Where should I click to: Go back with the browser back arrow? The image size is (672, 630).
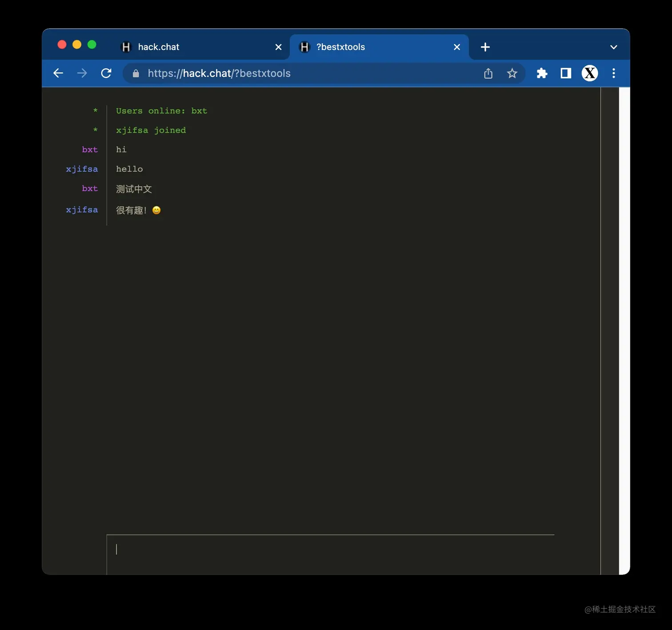tap(58, 73)
